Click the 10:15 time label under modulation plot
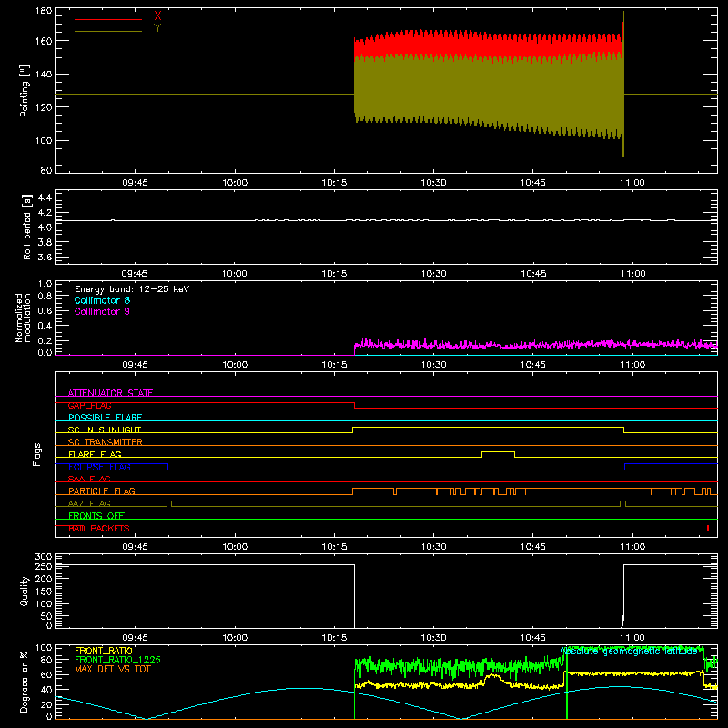The width and height of the screenshot is (728, 728). pos(334,365)
